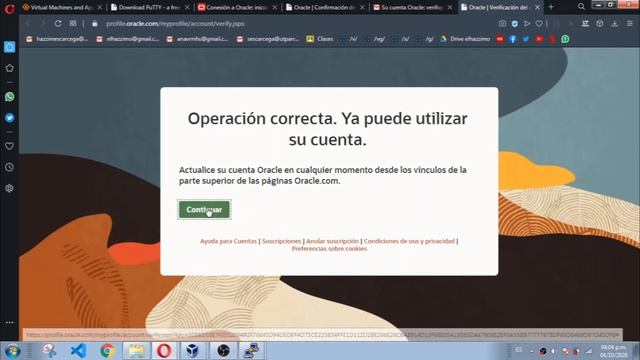640x360 pixels.
Task: Open the downloads icon in toolbar
Action: tap(615, 24)
